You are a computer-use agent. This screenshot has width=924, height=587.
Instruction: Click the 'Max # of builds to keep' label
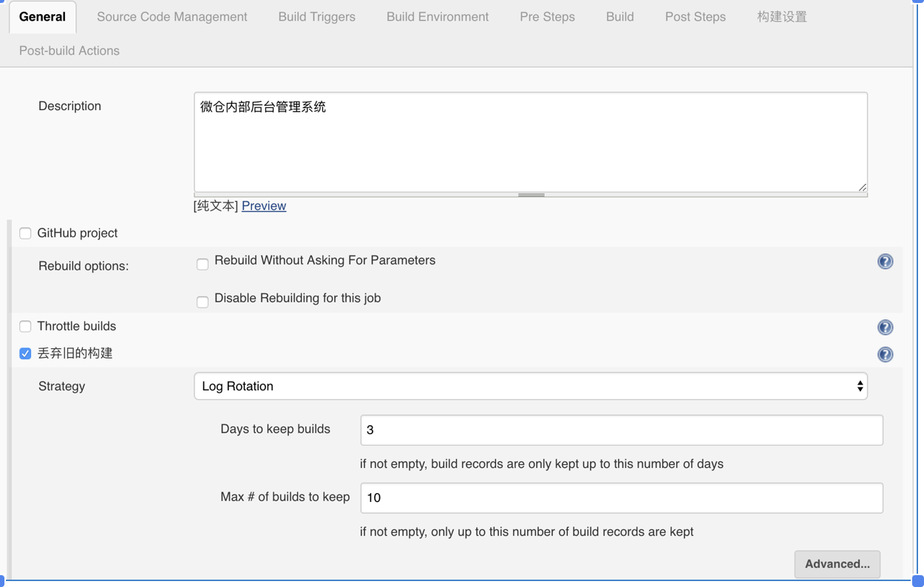(x=285, y=498)
